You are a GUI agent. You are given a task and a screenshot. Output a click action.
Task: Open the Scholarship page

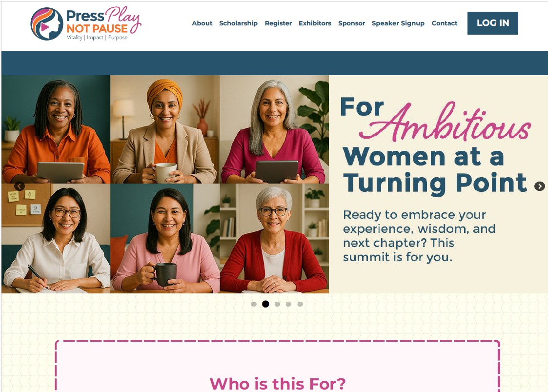(238, 23)
